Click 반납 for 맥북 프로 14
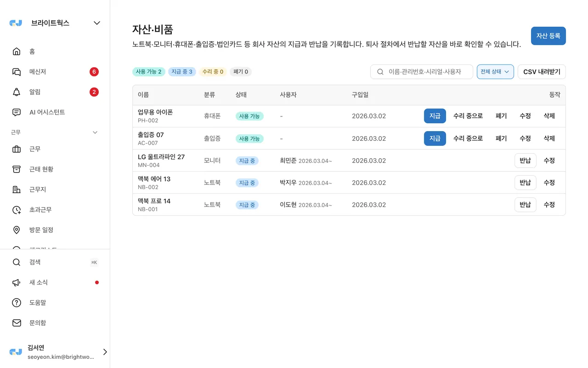This screenshot has height=368, width=588. [526, 205]
